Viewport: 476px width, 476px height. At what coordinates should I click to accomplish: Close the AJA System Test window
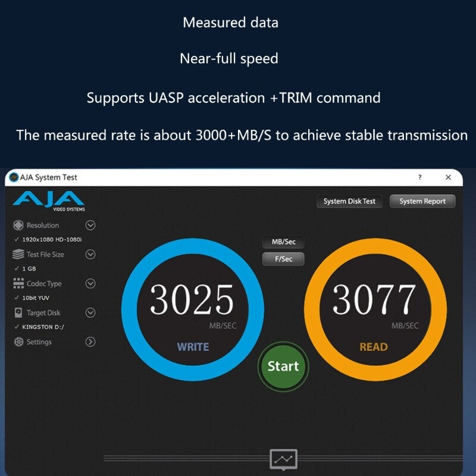448,177
